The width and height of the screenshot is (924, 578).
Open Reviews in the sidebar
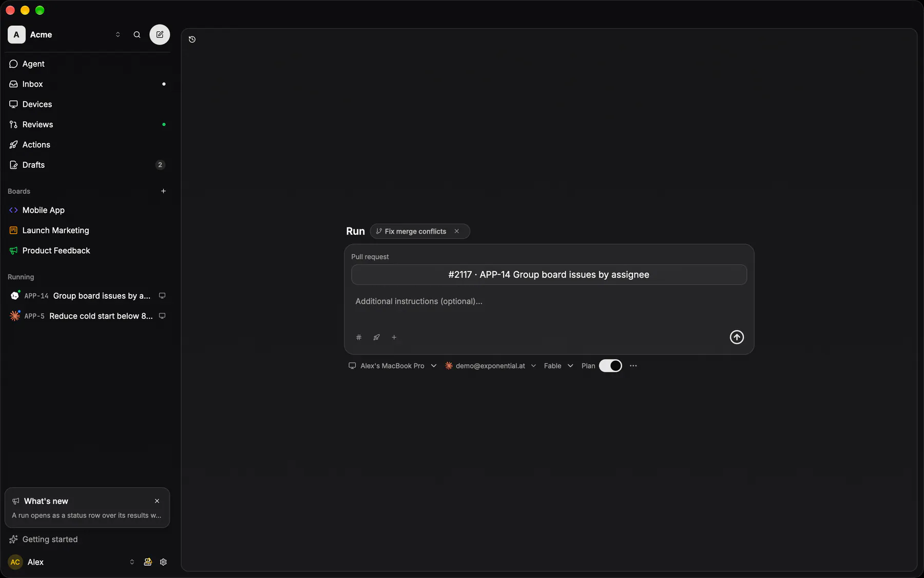(x=87, y=124)
